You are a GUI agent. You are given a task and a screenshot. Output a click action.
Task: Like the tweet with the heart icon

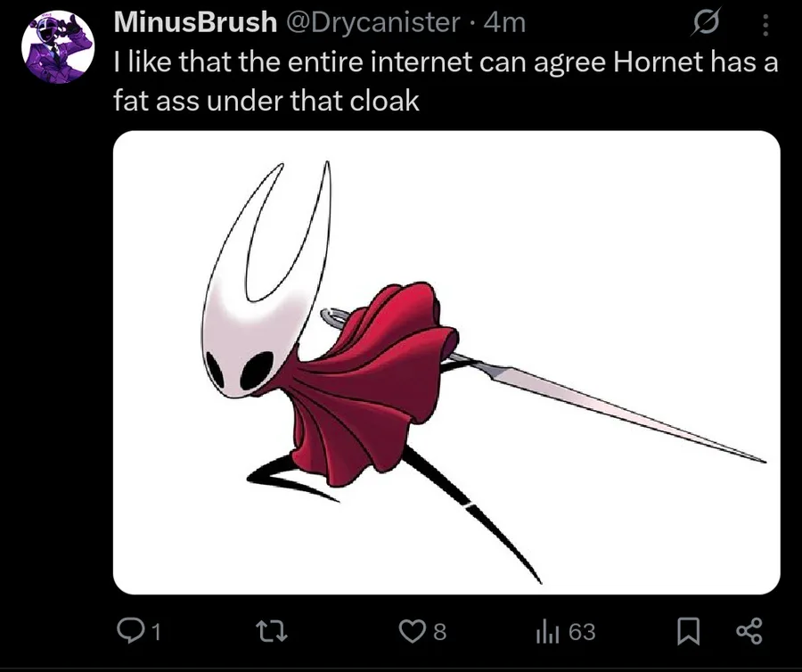(411, 631)
